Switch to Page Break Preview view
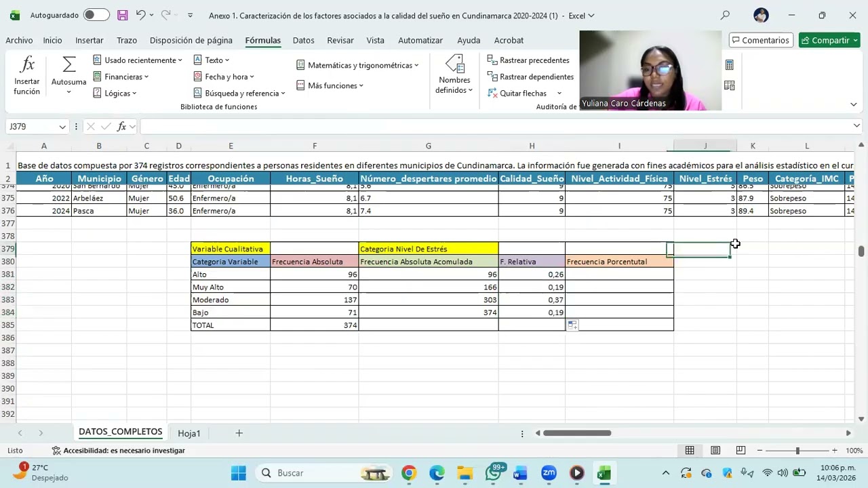The image size is (868, 488). (x=741, y=451)
